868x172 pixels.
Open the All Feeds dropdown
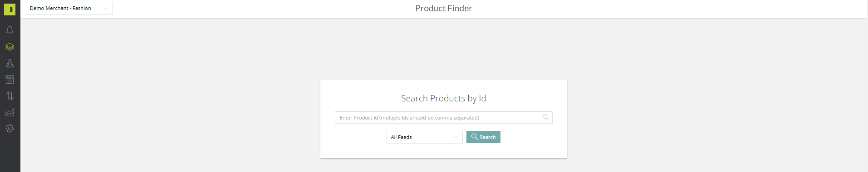tap(424, 137)
